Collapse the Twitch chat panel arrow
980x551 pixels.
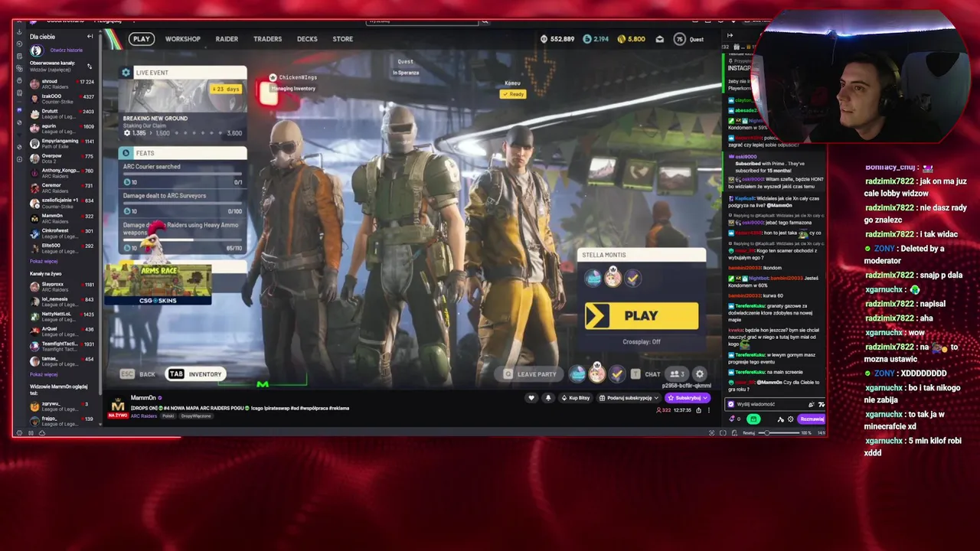pos(730,35)
